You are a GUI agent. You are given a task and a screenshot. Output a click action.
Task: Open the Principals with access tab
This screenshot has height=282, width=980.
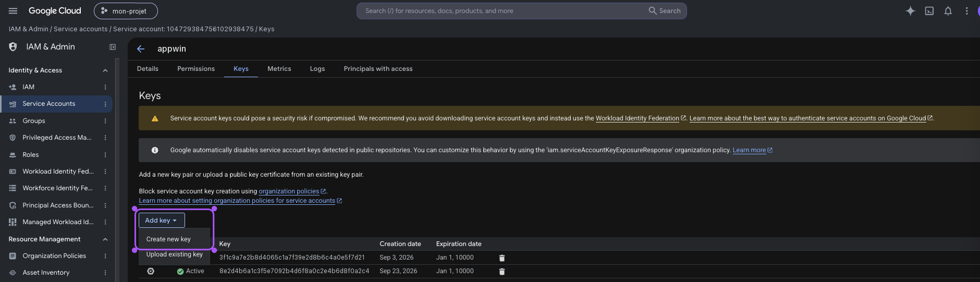click(378, 69)
